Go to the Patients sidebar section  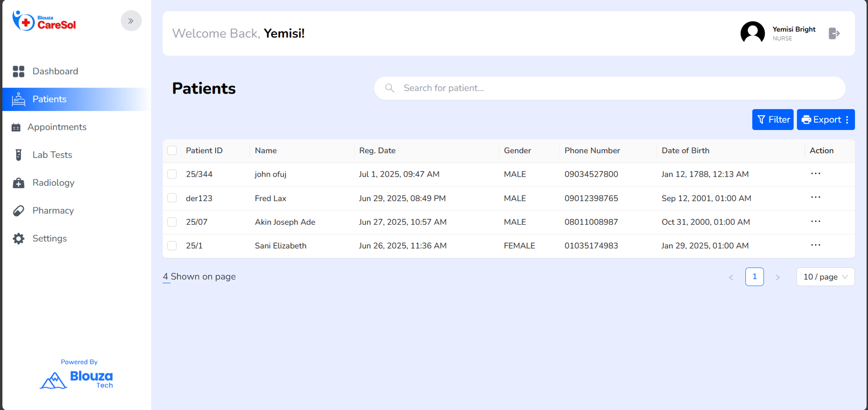49,99
